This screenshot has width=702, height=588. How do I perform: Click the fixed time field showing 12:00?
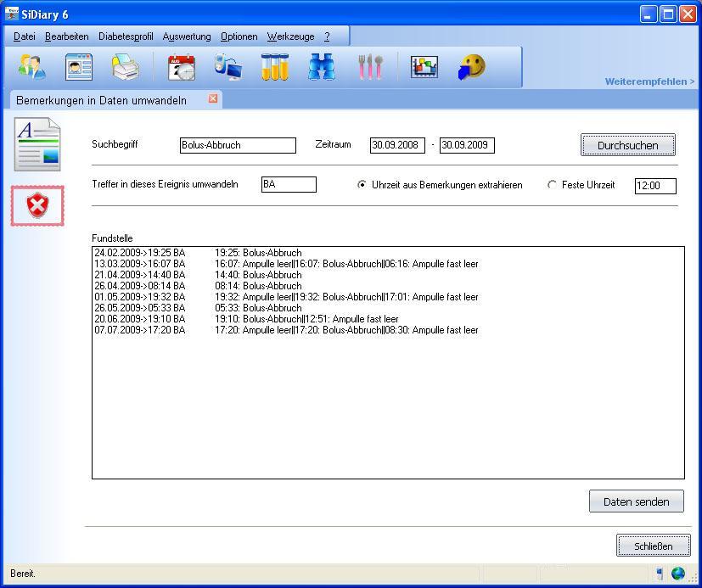pyautogui.click(x=655, y=186)
